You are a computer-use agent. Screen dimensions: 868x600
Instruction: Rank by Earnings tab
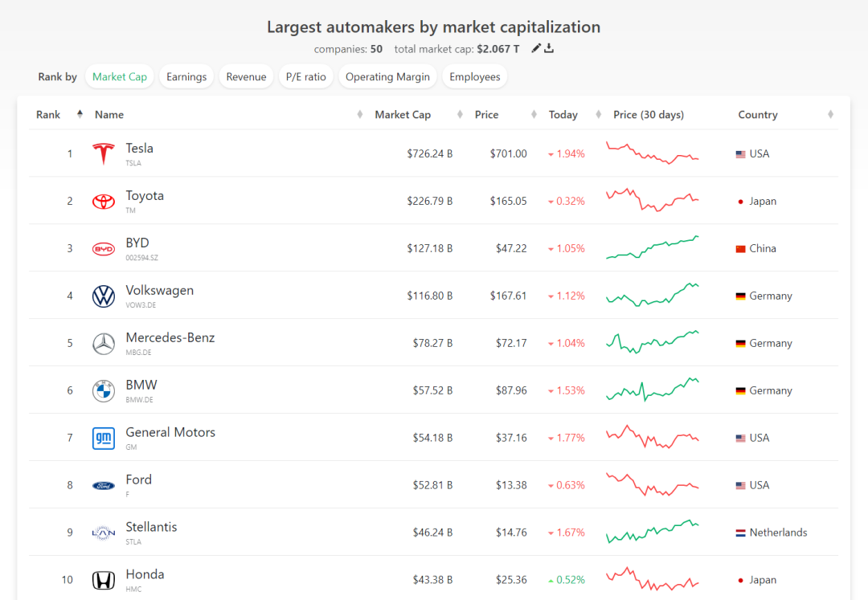pyautogui.click(x=186, y=77)
